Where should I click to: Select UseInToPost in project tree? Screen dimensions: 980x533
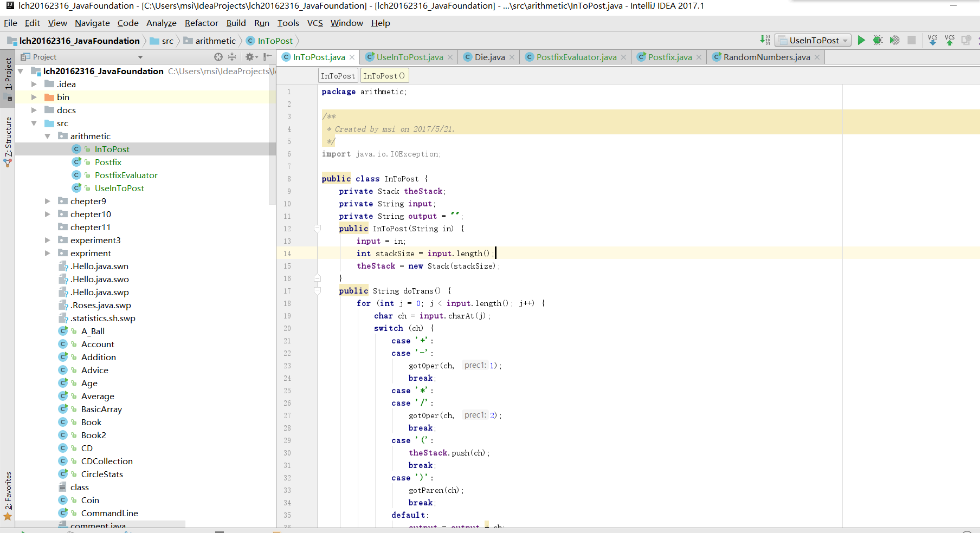pos(119,188)
